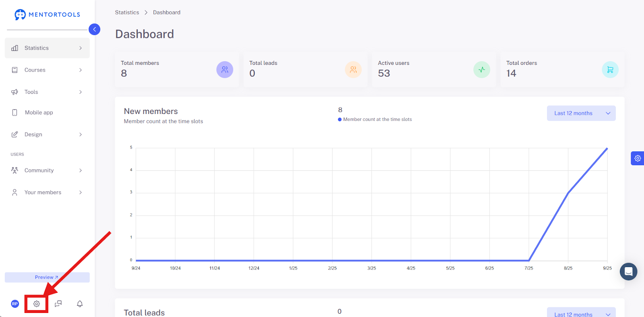
Task: Expand the Community submenu chevron
Action: 80,170
